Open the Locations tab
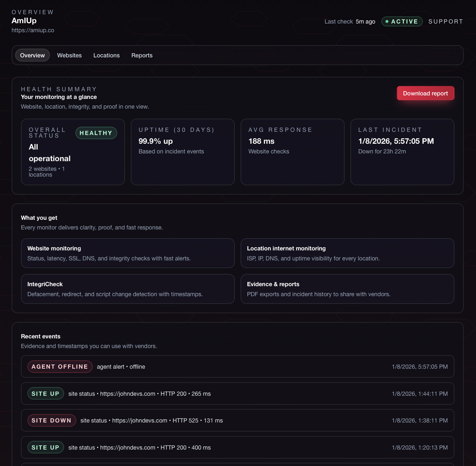 pyautogui.click(x=106, y=55)
